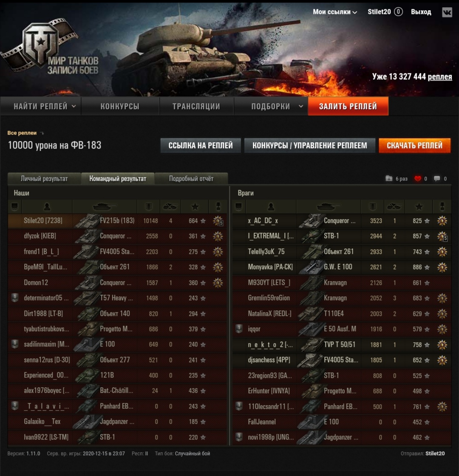This screenshot has width=459, height=476.
Task: Click the Залить реплей button
Action: point(348,106)
